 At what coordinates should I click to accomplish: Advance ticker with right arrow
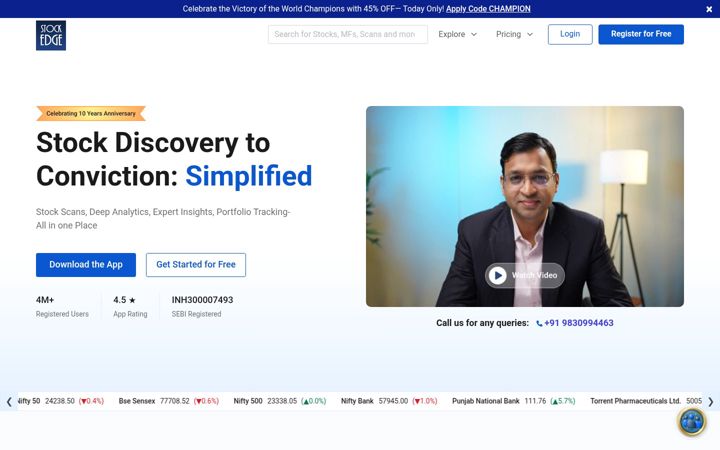click(x=710, y=402)
